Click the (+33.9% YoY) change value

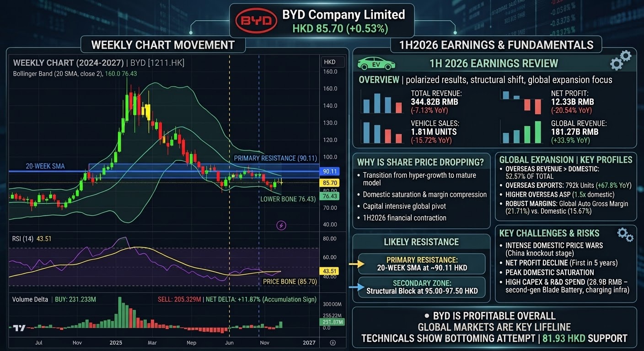point(570,140)
